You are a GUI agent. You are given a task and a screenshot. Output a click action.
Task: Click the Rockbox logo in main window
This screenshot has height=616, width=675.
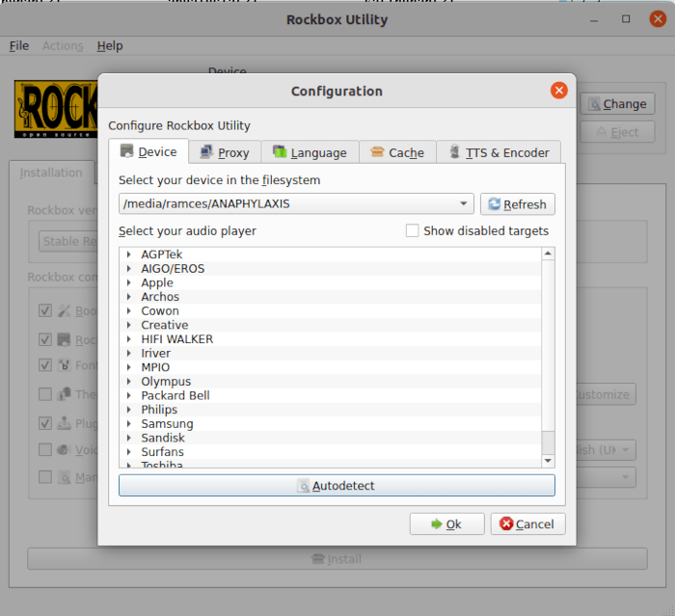[x=56, y=109]
